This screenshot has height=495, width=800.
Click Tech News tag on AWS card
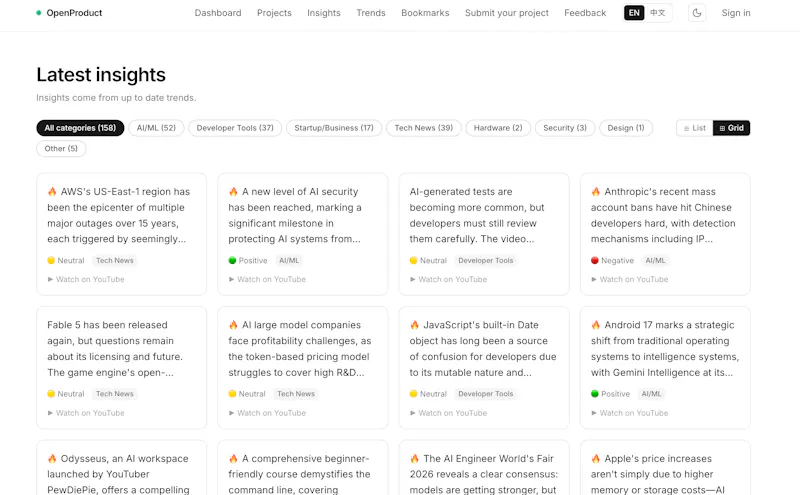point(115,261)
